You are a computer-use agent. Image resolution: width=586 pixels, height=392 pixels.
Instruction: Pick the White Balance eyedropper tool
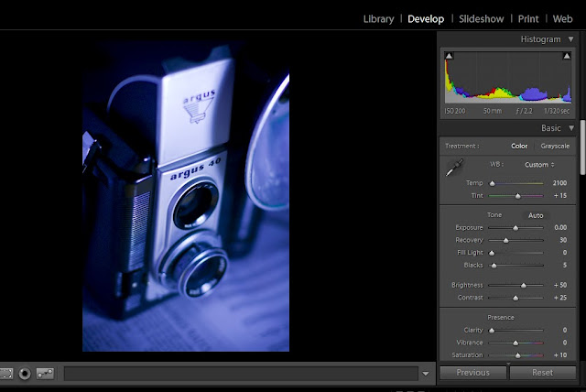pyautogui.click(x=454, y=167)
